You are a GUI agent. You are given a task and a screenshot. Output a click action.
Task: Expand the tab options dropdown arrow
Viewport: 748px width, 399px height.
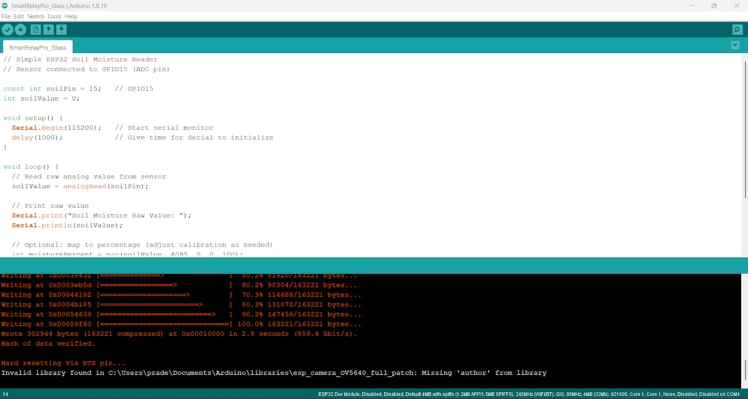pos(735,45)
